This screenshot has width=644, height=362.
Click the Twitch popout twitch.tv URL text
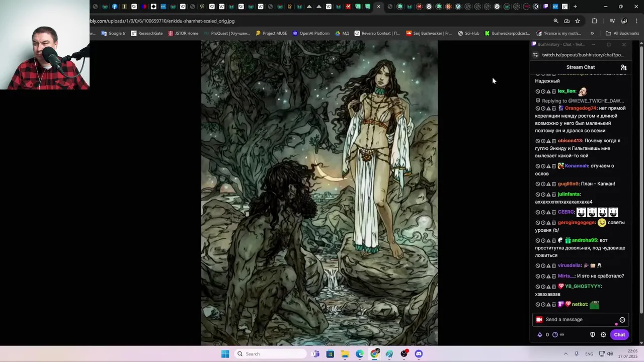point(583,55)
